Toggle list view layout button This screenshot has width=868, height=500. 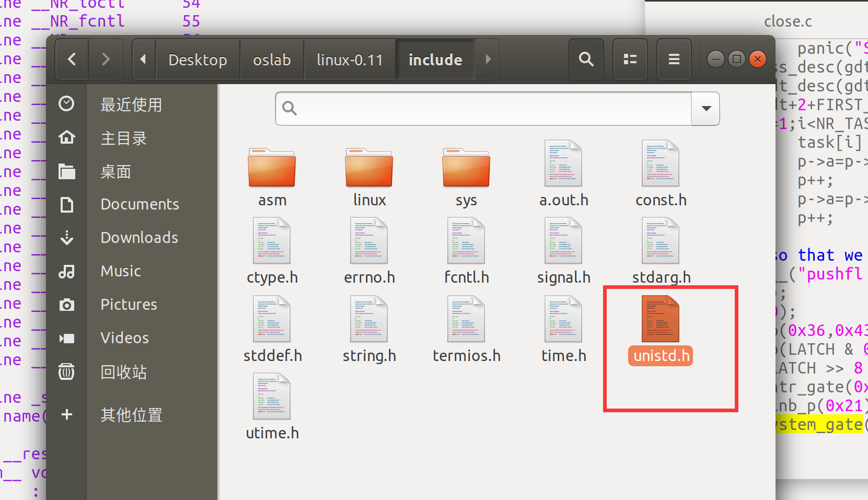(630, 60)
